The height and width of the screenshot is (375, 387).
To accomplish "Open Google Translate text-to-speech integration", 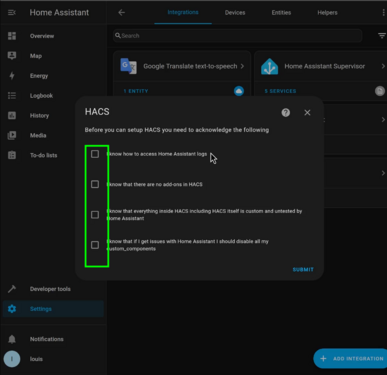I will point(182,66).
